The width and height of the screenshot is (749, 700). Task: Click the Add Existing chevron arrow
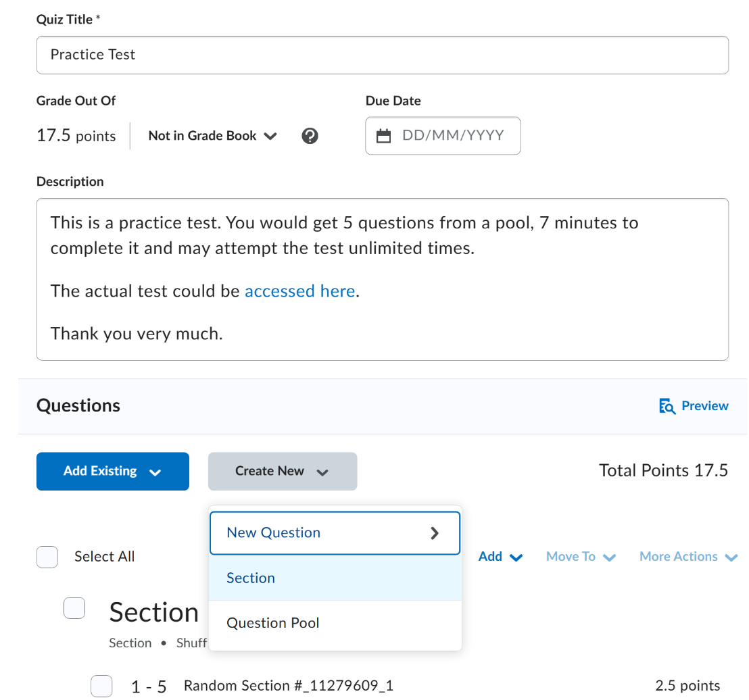click(x=155, y=473)
